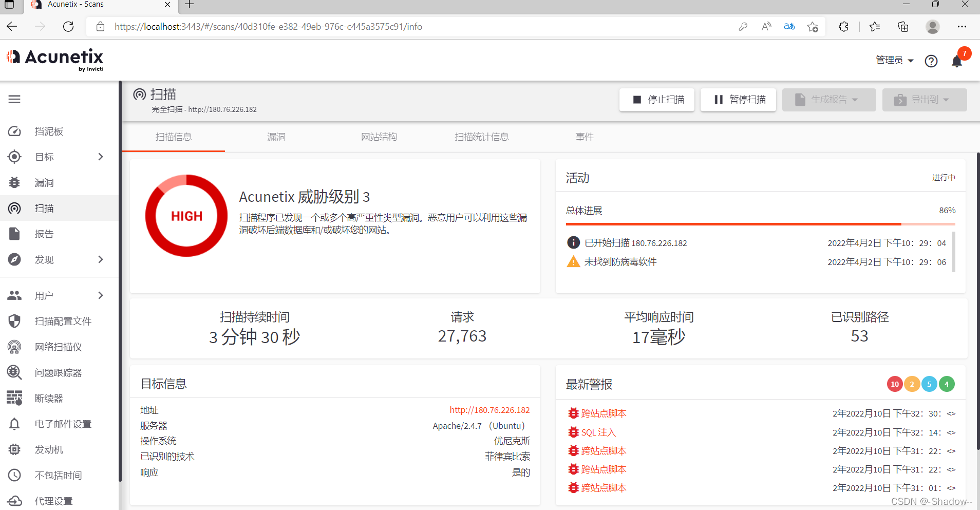
Task: Click the read aloud icon
Action: pos(766,27)
